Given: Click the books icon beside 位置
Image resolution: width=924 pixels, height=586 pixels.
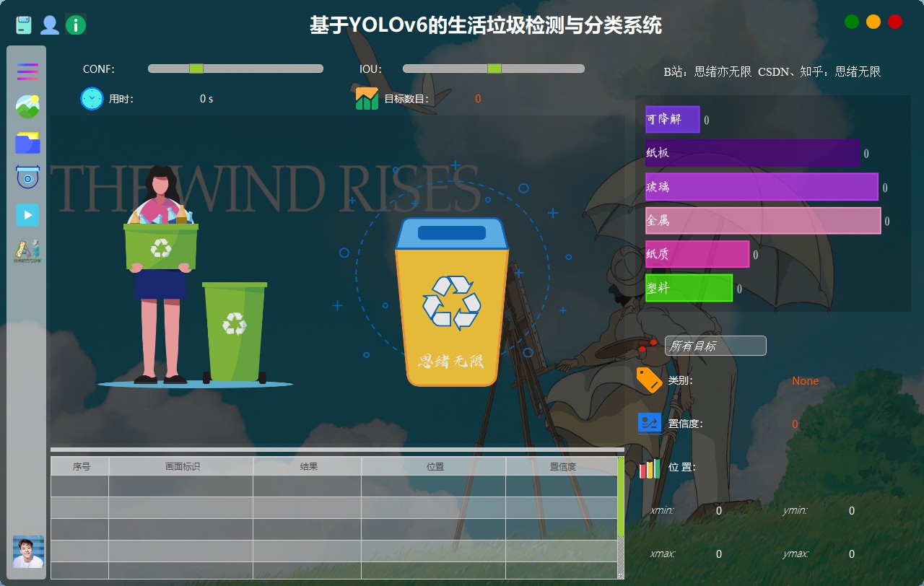Looking at the screenshot, I should (x=650, y=468).
